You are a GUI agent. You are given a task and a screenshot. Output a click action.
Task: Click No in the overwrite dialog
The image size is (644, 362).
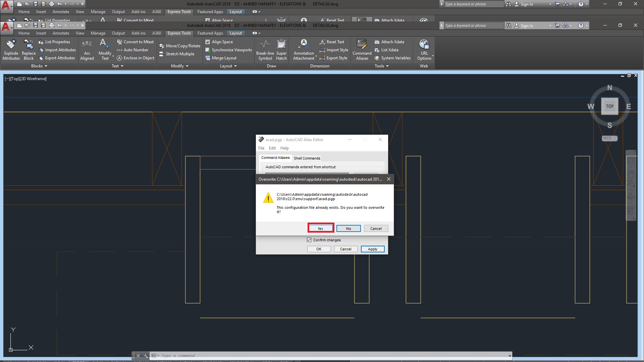(x=348, y=229)
